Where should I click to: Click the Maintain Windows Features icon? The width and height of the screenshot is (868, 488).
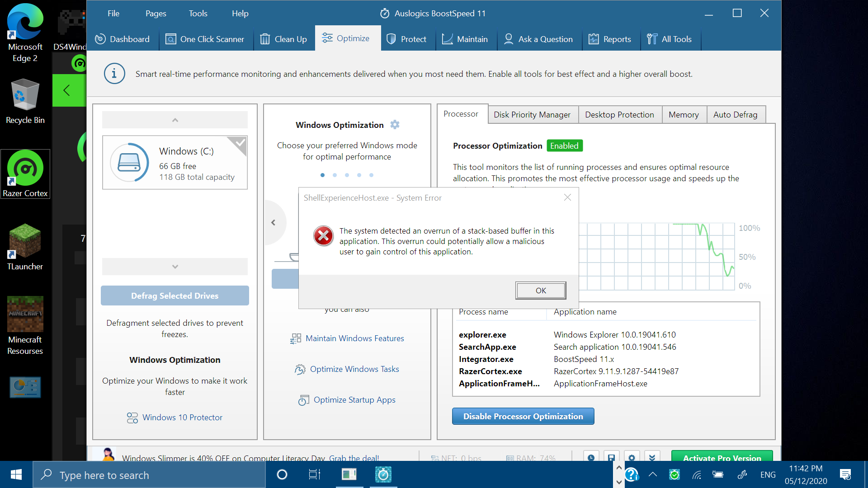tap(296, 338)
